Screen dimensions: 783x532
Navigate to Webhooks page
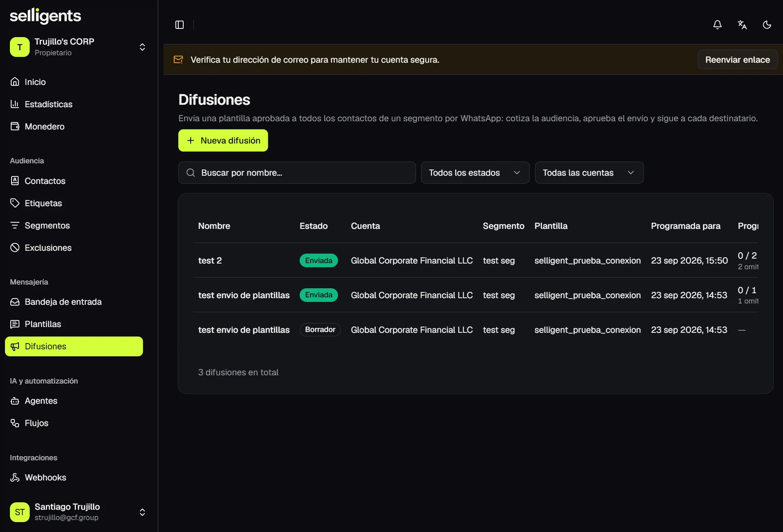[74, 478]
